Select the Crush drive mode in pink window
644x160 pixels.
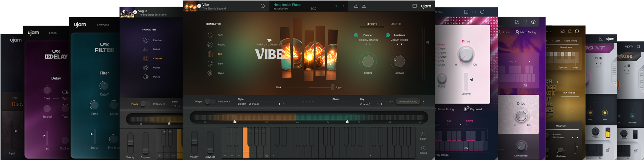[441, 65]
